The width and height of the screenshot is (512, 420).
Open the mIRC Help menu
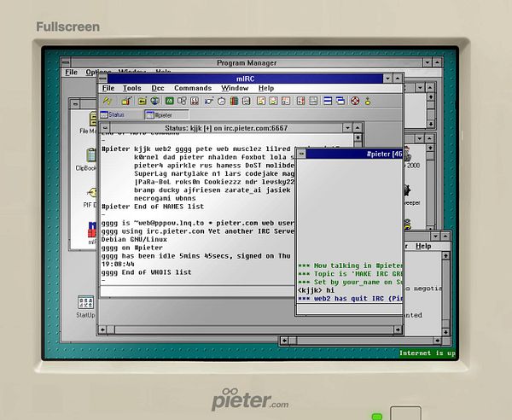point(266,88)
